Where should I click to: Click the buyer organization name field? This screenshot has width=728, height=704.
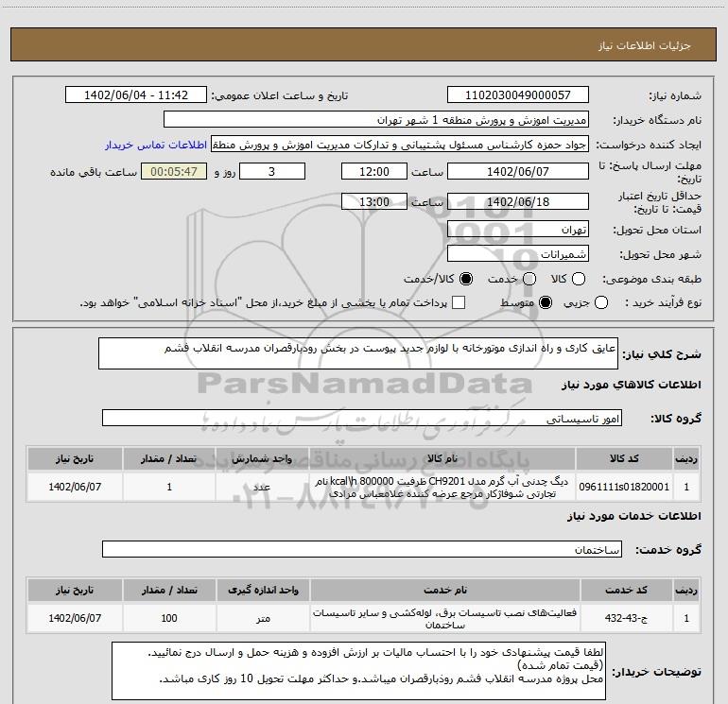(x=376, y=120)
